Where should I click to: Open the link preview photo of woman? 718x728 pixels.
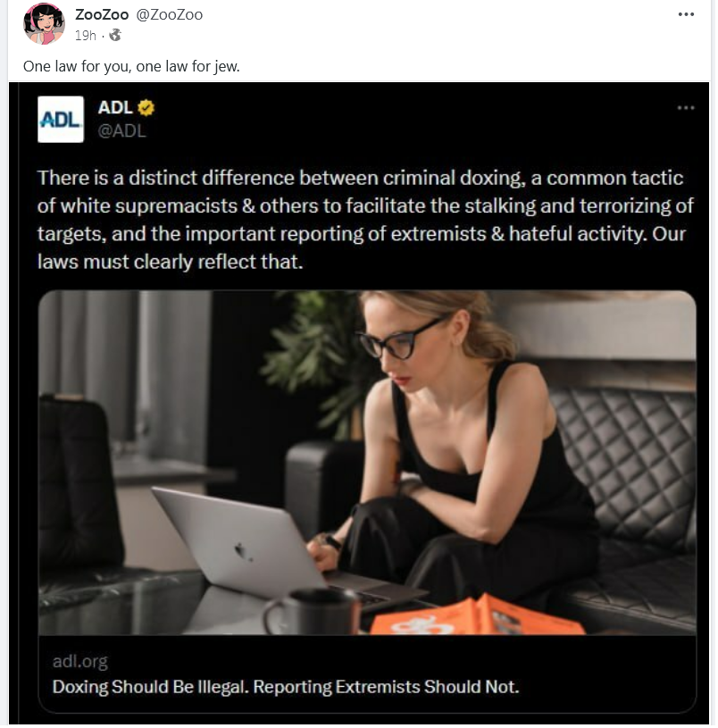tap(367, 463)
